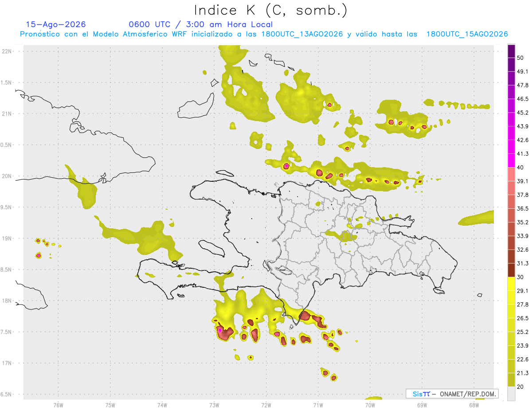Click the salmon colorbar segment between 39.1 and 40
The width and height of the screenshot is (532, 411).
(512, 174)
